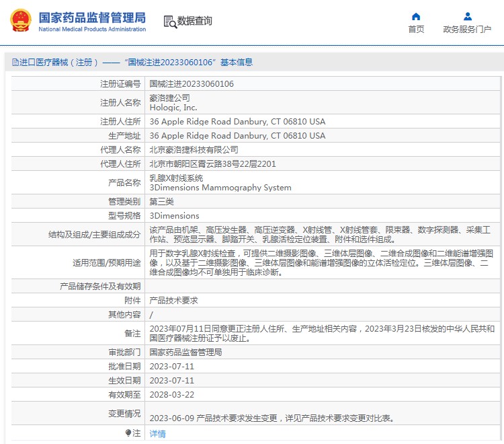Image resolution: width=504 pixels, height=444 pixels.
Task: Click the 北京豪洛捷科技有限公司 agent name
Action: [x=194, y=149]
